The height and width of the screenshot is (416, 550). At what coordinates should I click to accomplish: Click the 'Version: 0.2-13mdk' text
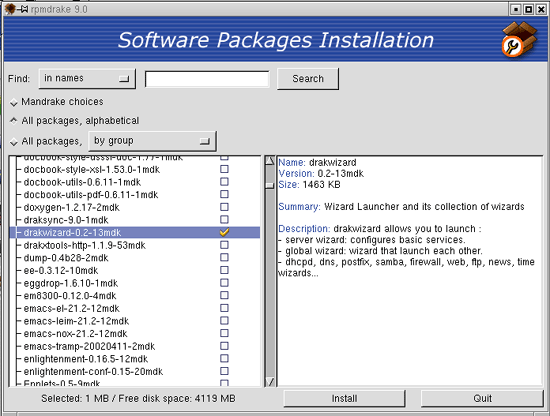tap(321, 174)
